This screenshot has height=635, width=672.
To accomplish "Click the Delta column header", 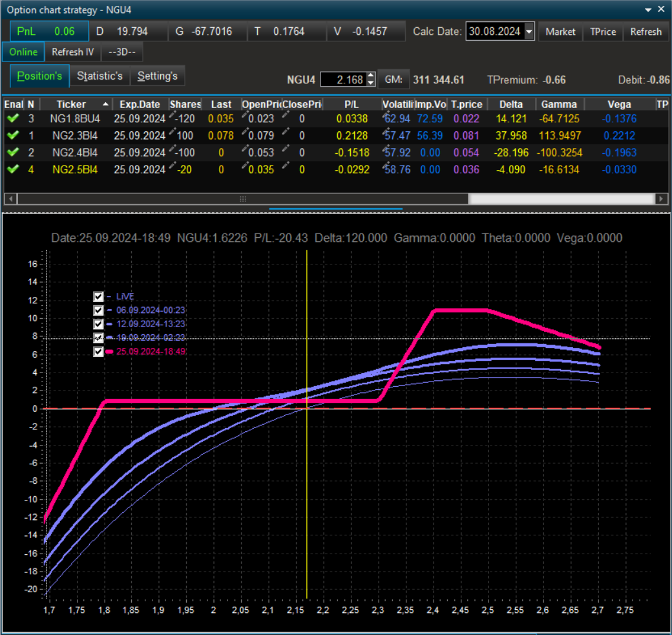I will pyautogui.click(x=511, y=104).
